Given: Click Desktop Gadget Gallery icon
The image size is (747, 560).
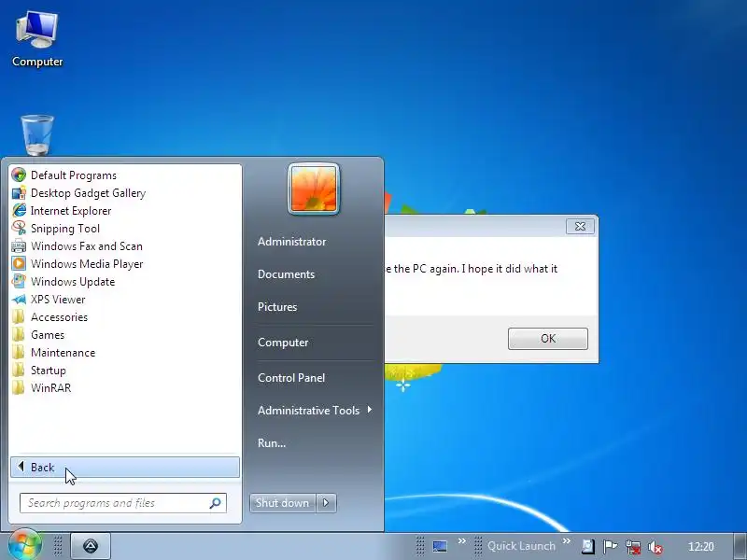Looking at the screenshot, I should 19,193.
